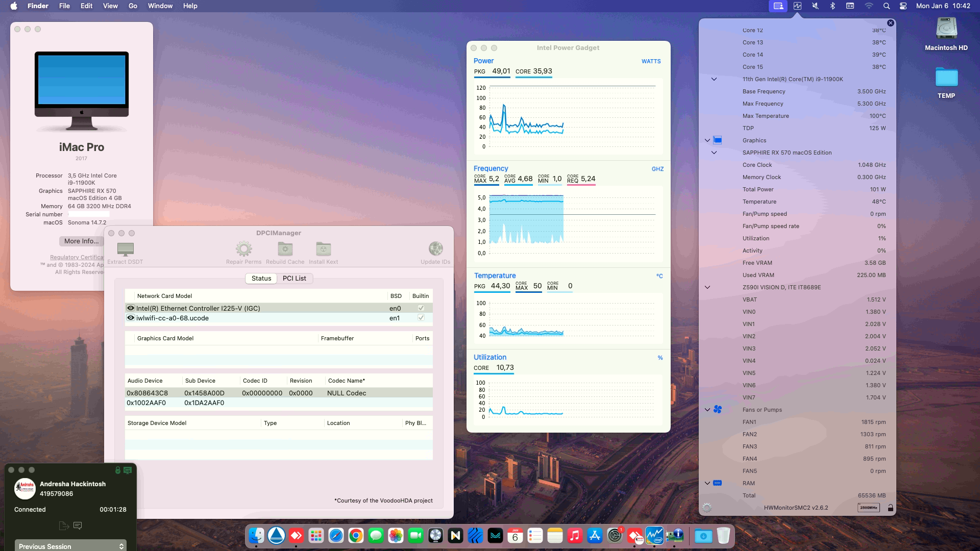Click the iMac Pro image thumbnail
This screenshot has width=980, height=551.
82,91
